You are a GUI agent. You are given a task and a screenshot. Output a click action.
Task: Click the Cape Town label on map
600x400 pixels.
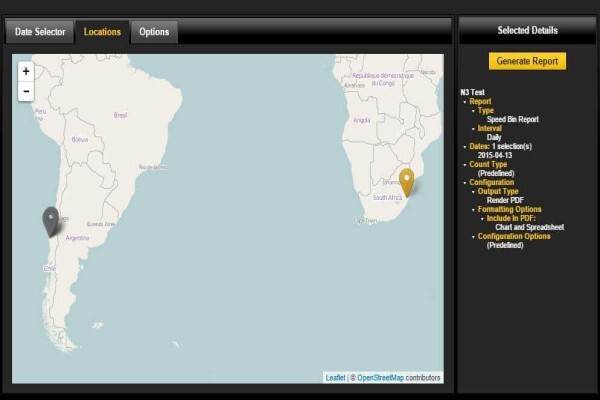pyautogui.click(x=365, y=221)
